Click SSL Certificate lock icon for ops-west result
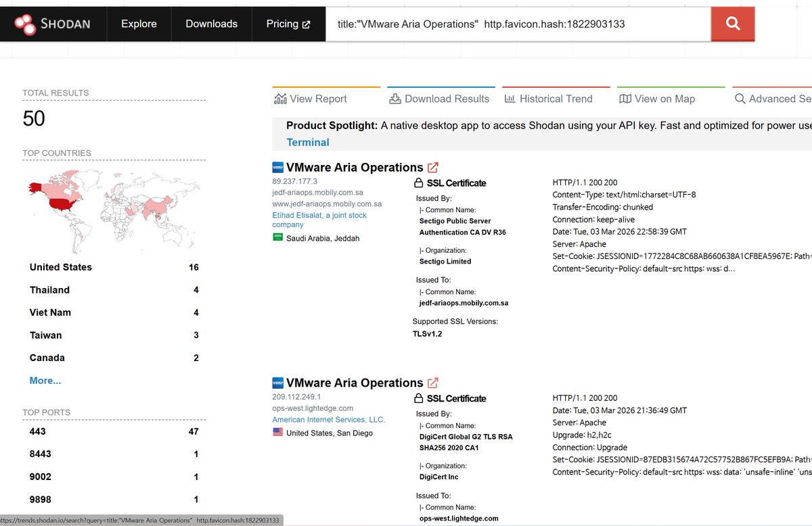The height and width of the screenshot is (526, 812). (418, 398)
